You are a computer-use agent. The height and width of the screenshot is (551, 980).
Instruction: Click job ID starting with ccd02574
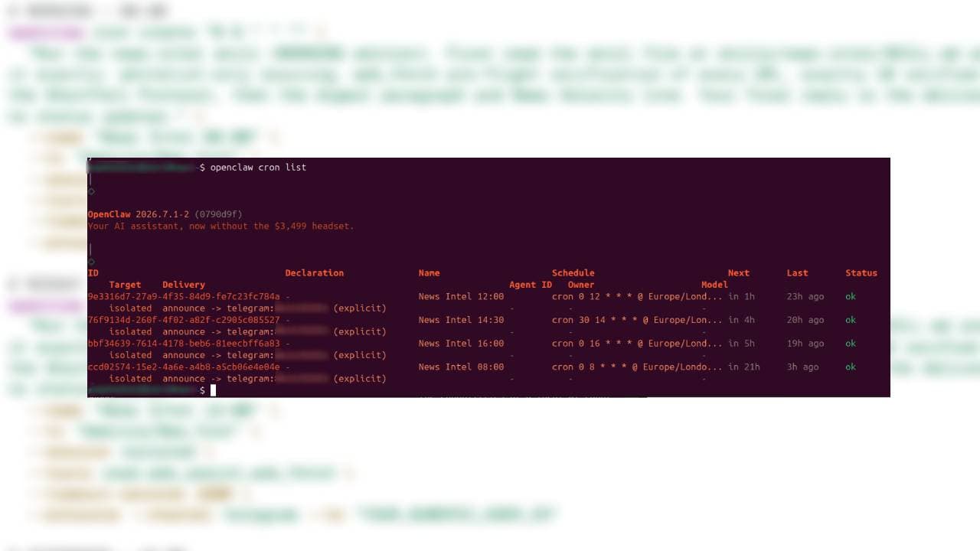tap(184, 367)
